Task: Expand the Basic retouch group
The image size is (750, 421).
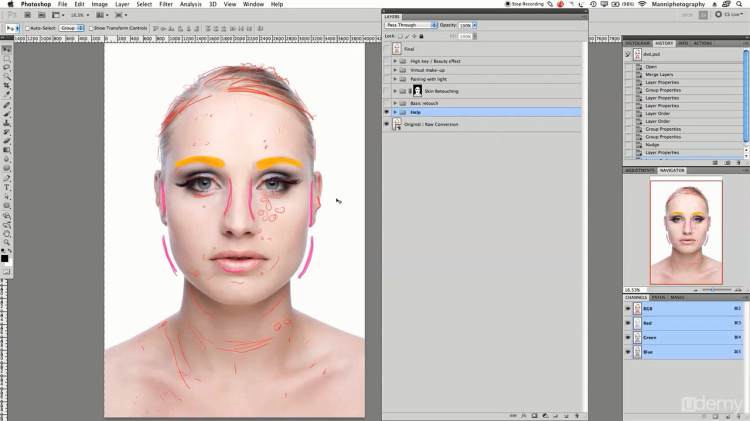Action: pos(395,103)
